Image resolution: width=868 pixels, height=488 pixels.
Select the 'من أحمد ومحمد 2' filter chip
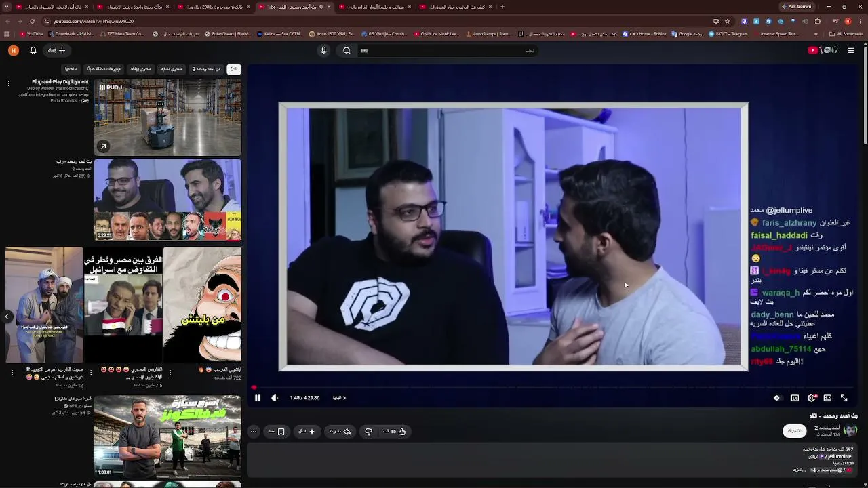tap(206, 69)
